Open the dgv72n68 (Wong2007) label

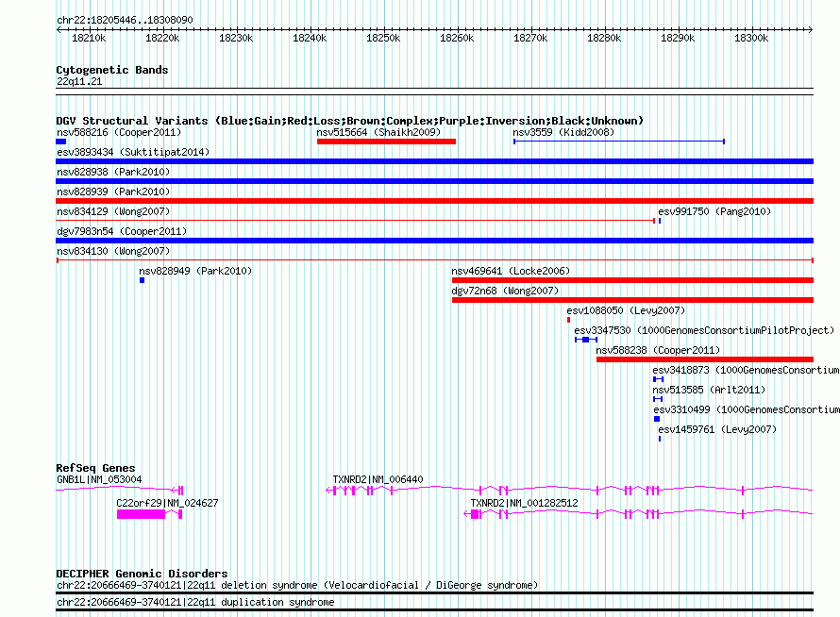(505, 291)
